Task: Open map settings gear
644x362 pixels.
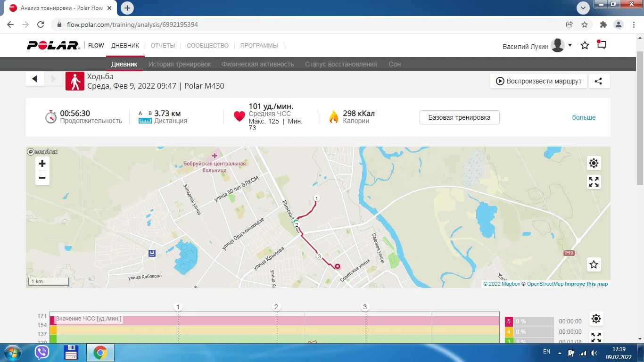Action: tap(594, 164)
